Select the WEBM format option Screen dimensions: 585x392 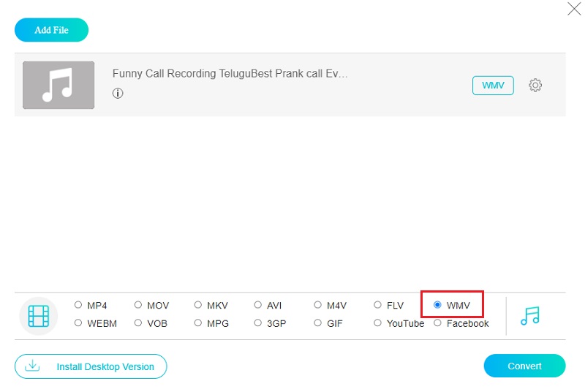coord(78,323)
